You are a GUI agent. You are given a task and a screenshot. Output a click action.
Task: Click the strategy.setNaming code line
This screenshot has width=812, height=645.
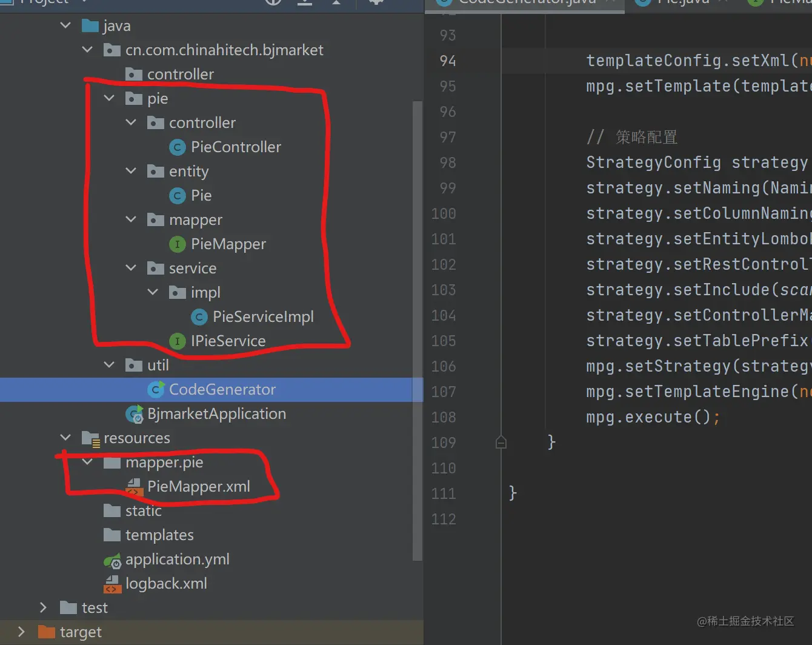coord(699,188)
